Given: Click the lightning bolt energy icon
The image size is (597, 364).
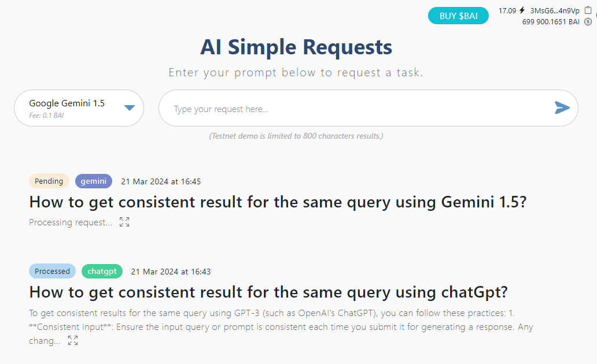Looking at the screenshot, I should [x=522, y=10].
